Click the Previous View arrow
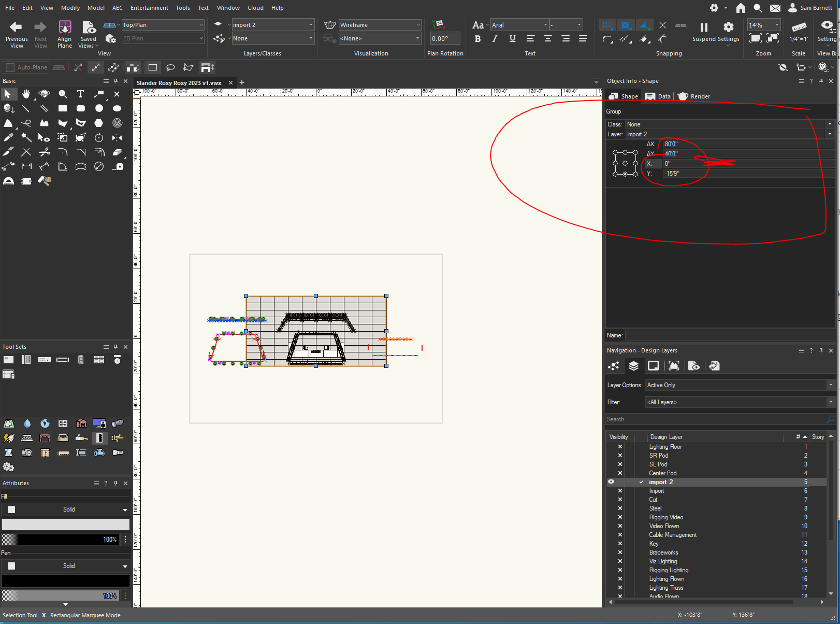This screenshot has height=624, width=840. (x=16, y=27)
